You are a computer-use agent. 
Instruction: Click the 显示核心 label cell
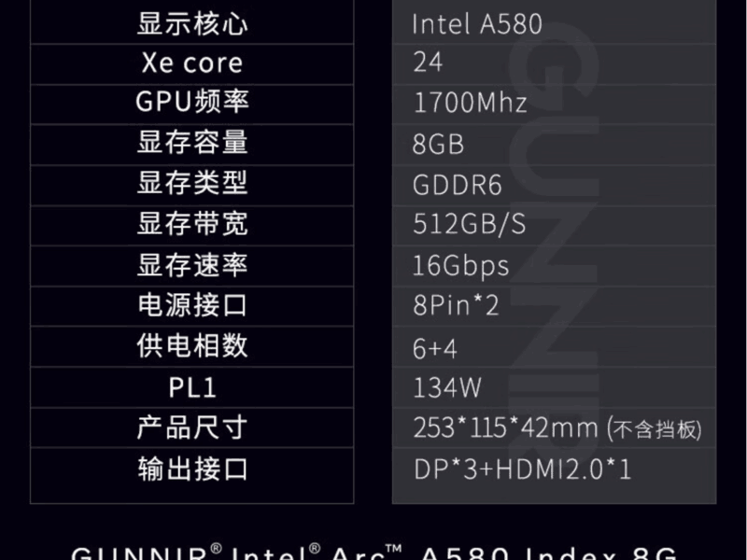[x=192, y=23]
